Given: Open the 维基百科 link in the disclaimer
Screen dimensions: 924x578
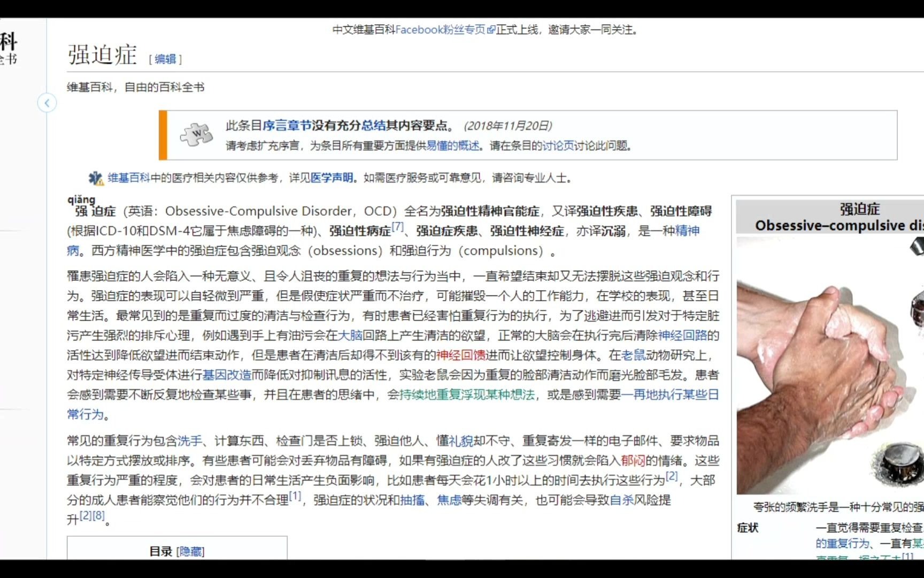Looking at the screenshot, I should tap(129, 178).
